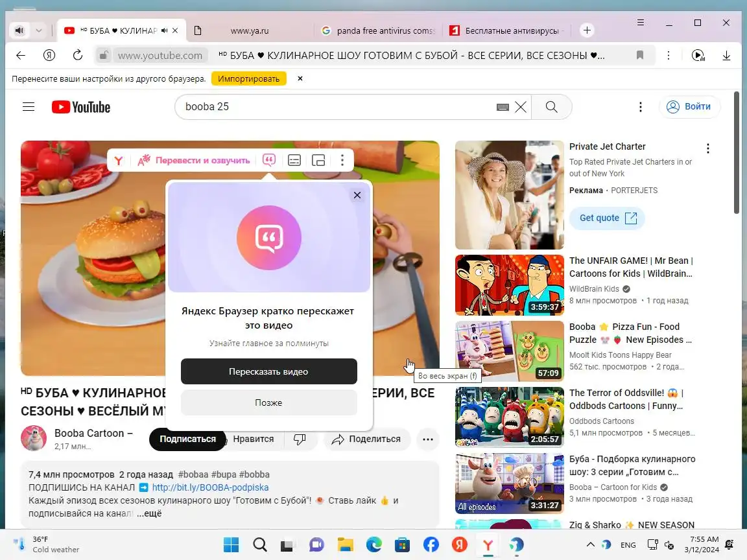Image resolution: width=747 pixels, height=560 pixels.
Task: Open the YouTube guide menu
Action: 29,107
